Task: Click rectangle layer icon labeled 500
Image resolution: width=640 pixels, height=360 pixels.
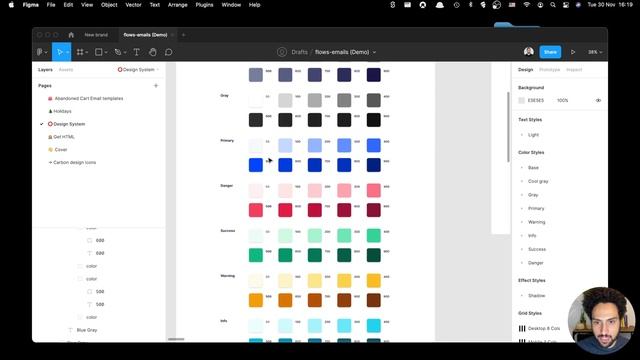Action: coord(89,291)
